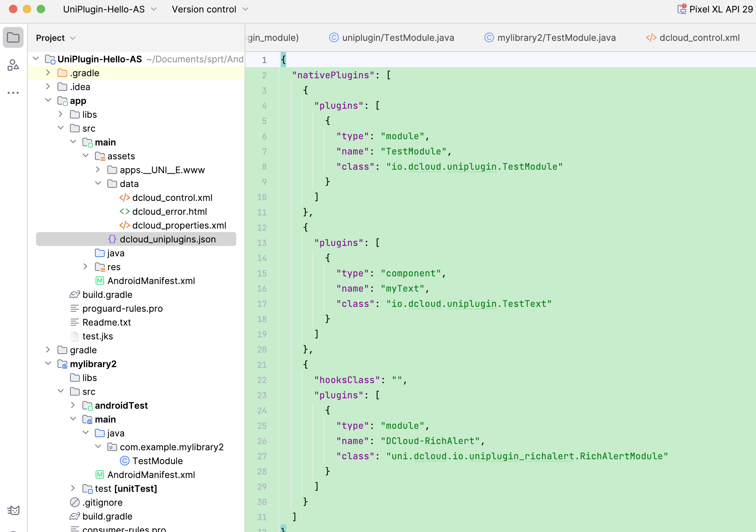The image size is (756, 532).
Task: Click line number 15 in gutter
Action: coord(262,274)
